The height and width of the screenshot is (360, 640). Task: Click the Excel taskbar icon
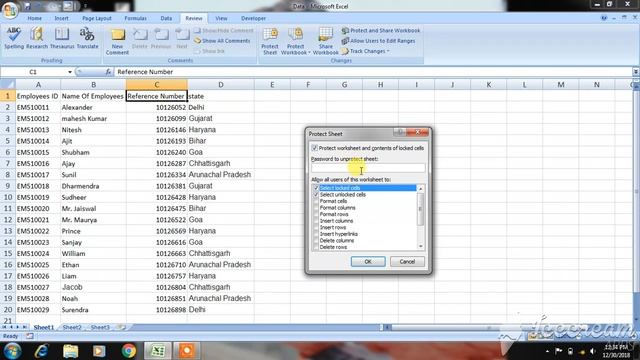point(158,351)
